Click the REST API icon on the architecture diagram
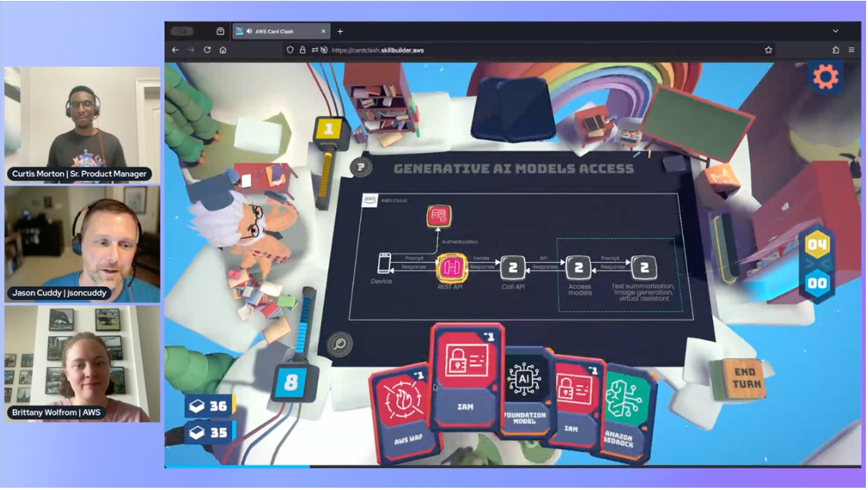Image resolution: width=868 pixels, height=490 pixels. pyautogui.click(x=450, y=267)
